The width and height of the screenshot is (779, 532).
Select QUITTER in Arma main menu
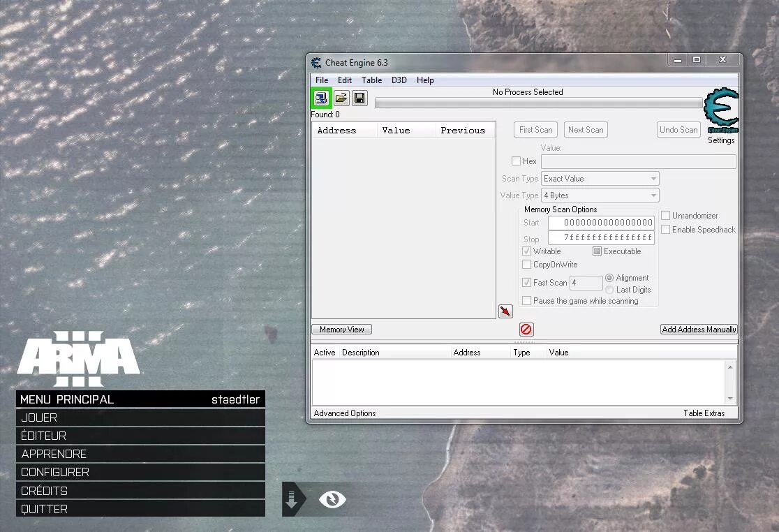click(140, 509)
